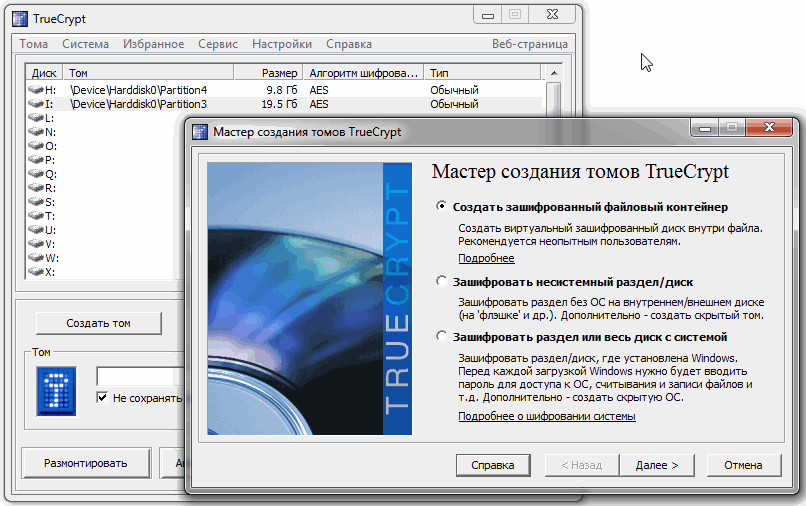Open the 'Подробнее о шифровании системы' link
The image size is (806, 506).
coord(546,416)
